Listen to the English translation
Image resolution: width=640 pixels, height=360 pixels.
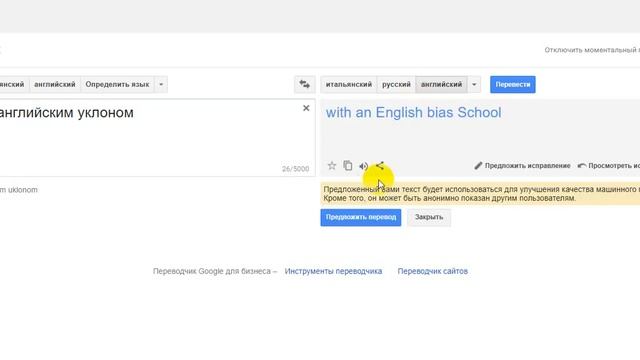click(363, 166)
